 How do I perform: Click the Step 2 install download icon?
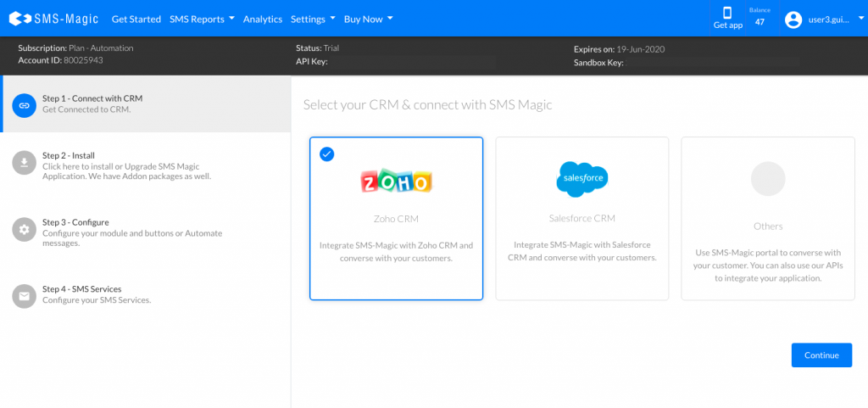click(25, 163)
